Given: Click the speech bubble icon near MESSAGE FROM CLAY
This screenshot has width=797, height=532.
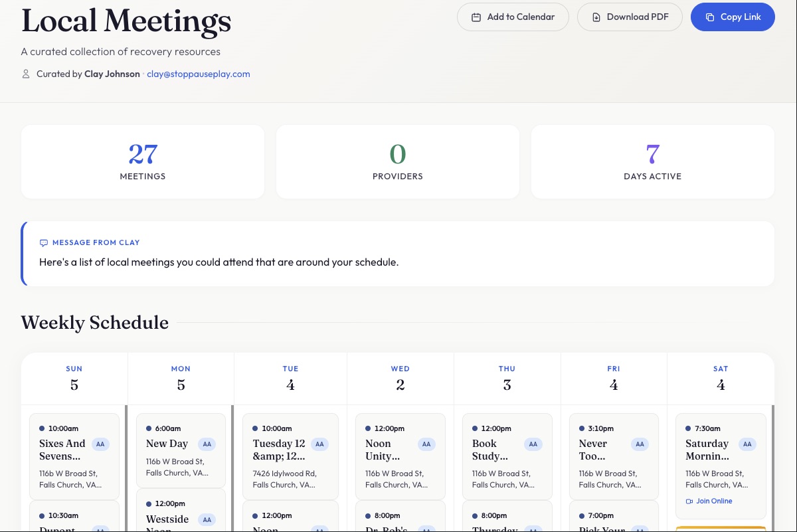Looking at the screenshot, I should tap(44, 242).
